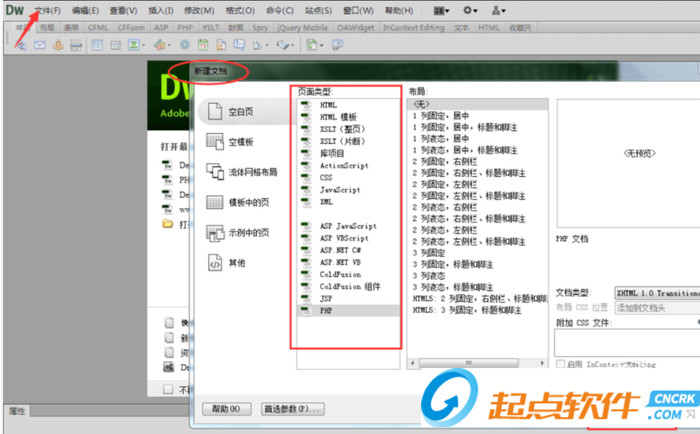Open the workspace layout dropdown in menu bar

tap(441, 10)
